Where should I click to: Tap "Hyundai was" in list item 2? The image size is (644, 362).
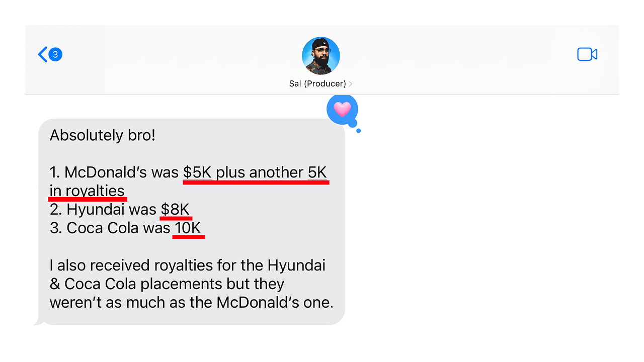[x=112, y=210]
